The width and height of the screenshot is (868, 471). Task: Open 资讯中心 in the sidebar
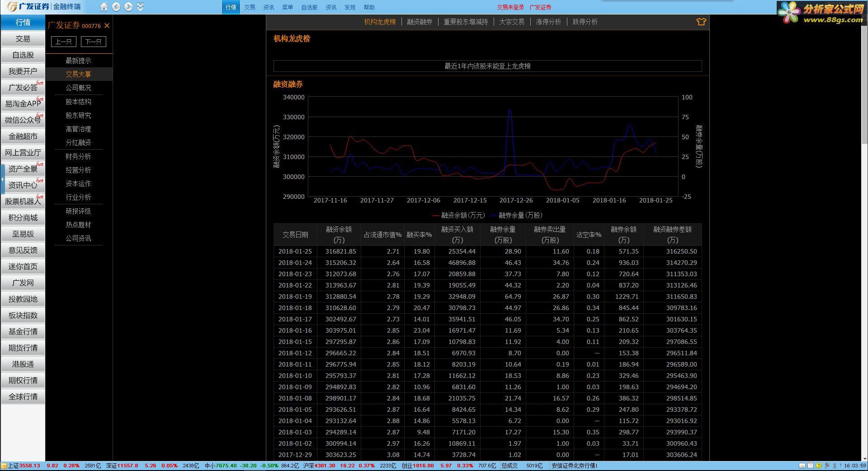23,185
